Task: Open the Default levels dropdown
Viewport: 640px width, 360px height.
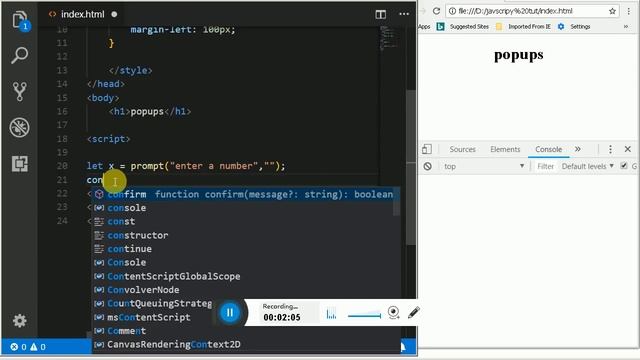Action: tap(588, 167)
